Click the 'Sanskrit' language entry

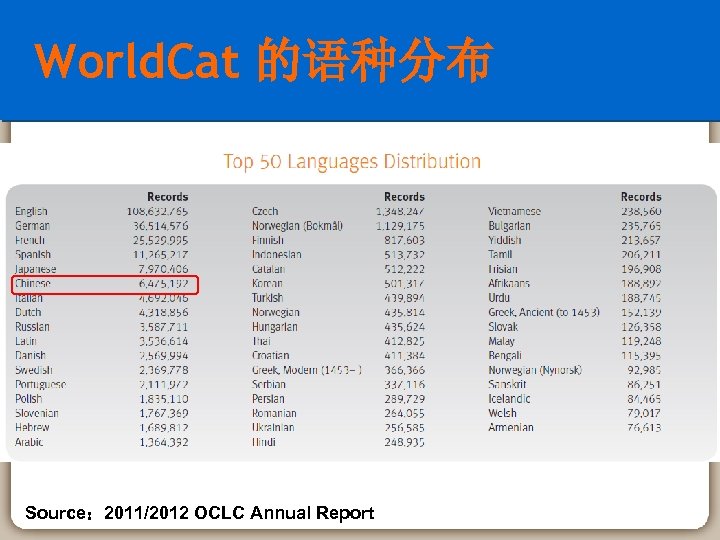tap(507, 384)
